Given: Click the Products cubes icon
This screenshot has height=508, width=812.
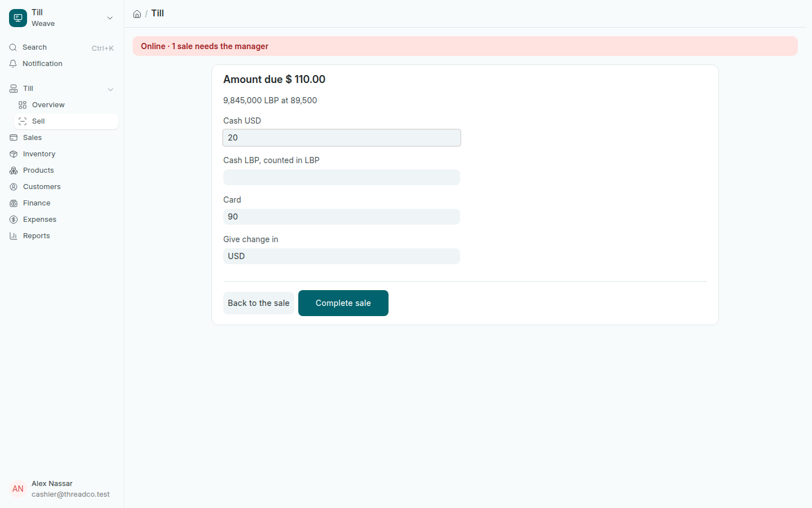Looking at the screenshot, I should point(14,170).
